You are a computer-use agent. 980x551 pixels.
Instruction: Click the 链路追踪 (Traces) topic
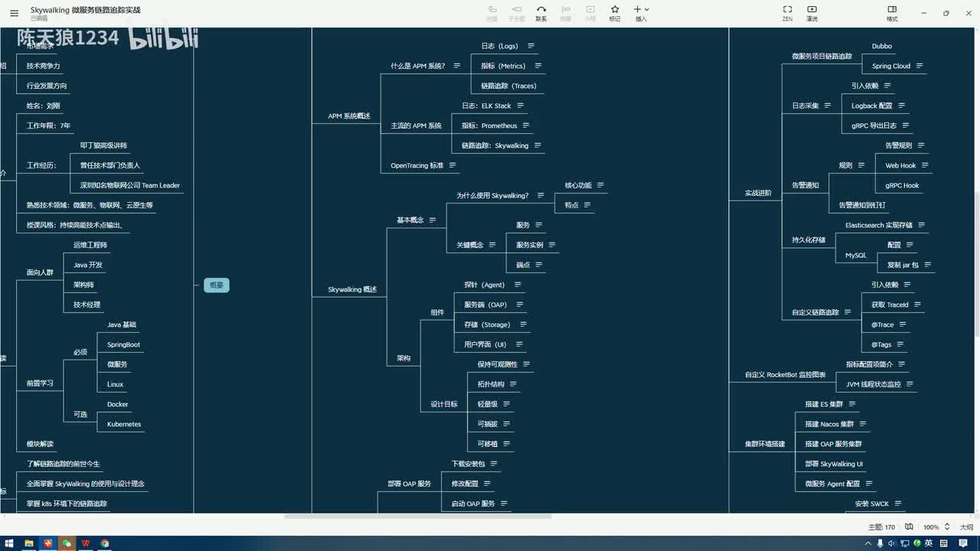[x=509, y=86]
